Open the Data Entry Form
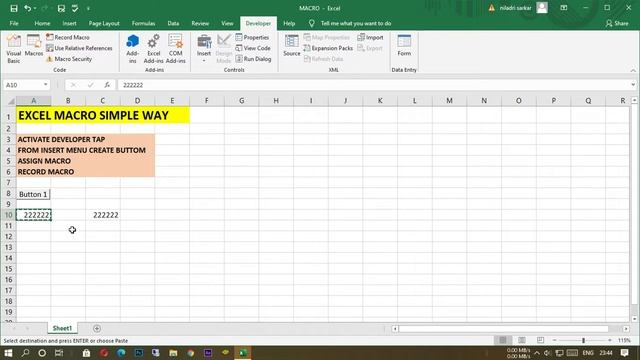This screenshot has width=640, height=360. tap(404, 46)
